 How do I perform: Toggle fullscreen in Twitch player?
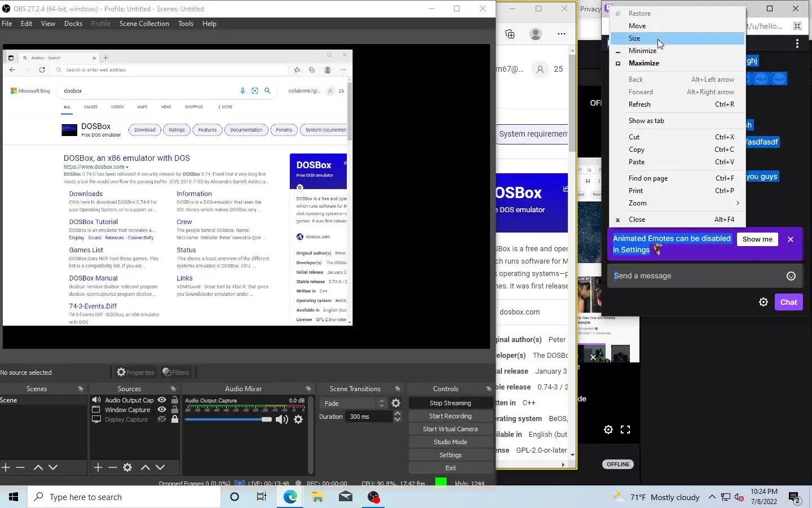625,430
